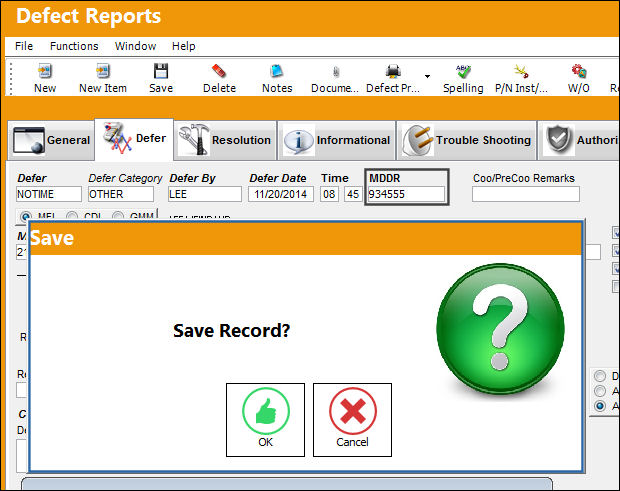Screen dimensions: 620x491
Task: Click OK thumbs-up button in Save dialog
Action: 265,420
